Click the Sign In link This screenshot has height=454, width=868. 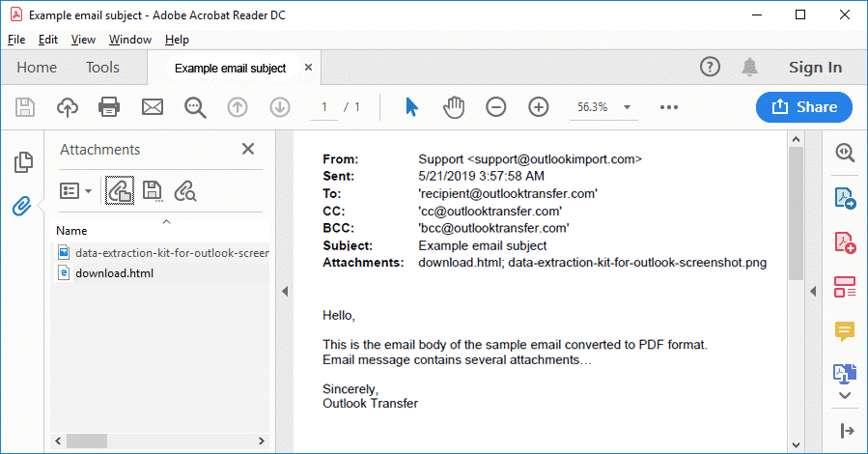click(x=815, y=67)
